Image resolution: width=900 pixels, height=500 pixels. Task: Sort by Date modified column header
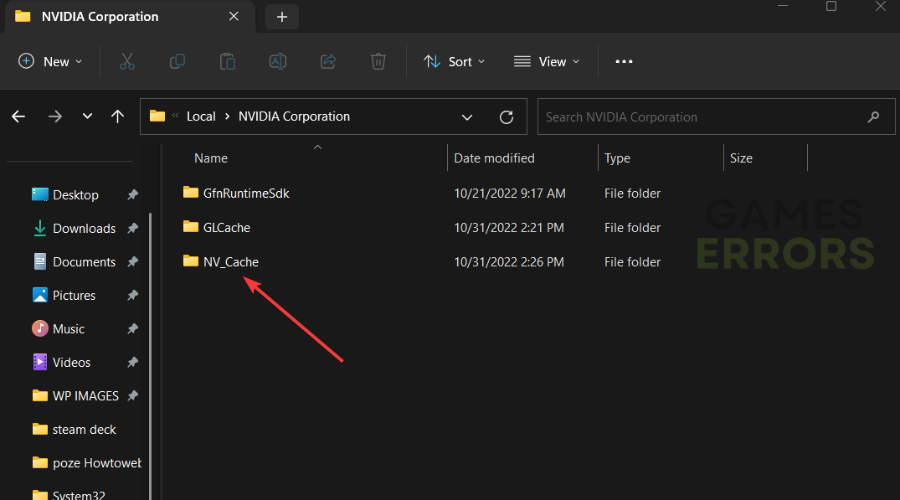pos(494,158)
